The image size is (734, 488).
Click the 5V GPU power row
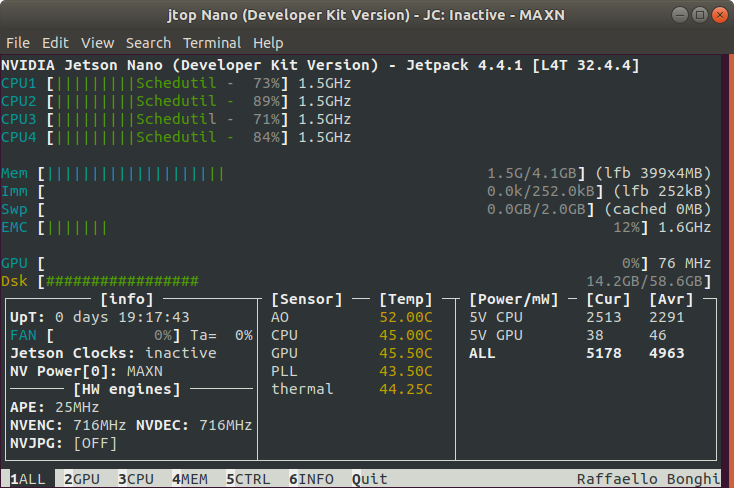pos(568,335)
